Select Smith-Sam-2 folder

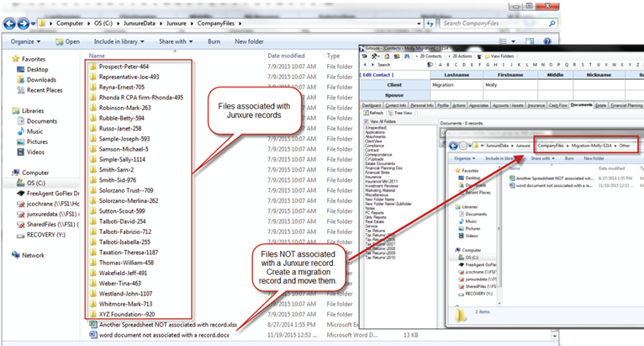[x=116, y=169]
